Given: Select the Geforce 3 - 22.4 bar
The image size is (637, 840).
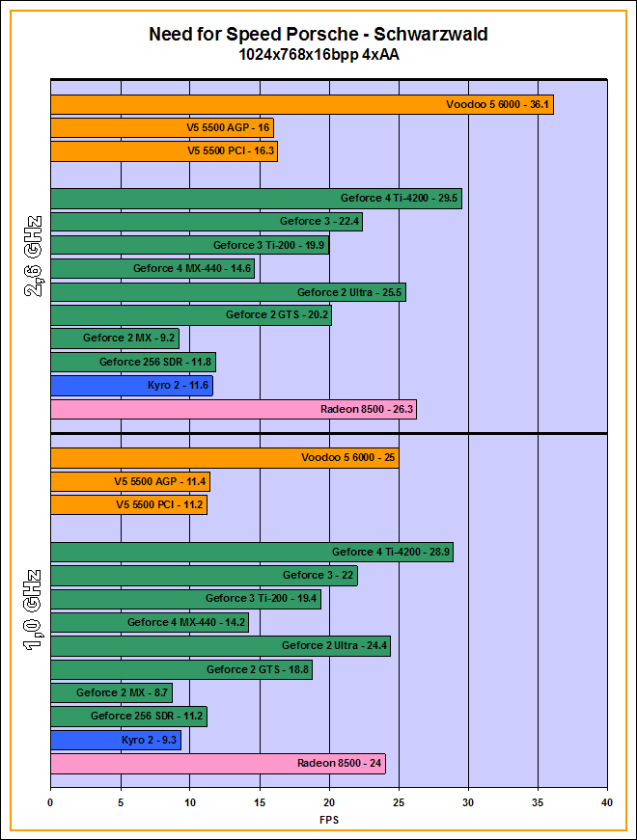Looking at the screenshot, I should [x=206, y=222].
